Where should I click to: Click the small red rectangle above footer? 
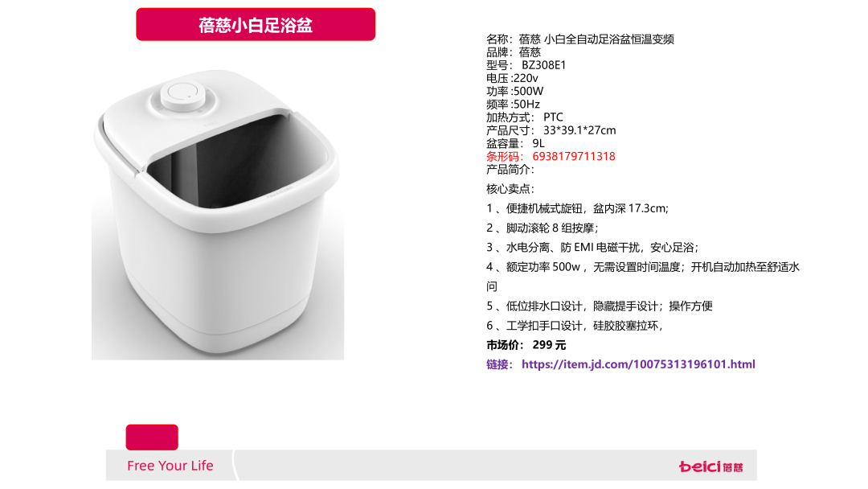152,437
